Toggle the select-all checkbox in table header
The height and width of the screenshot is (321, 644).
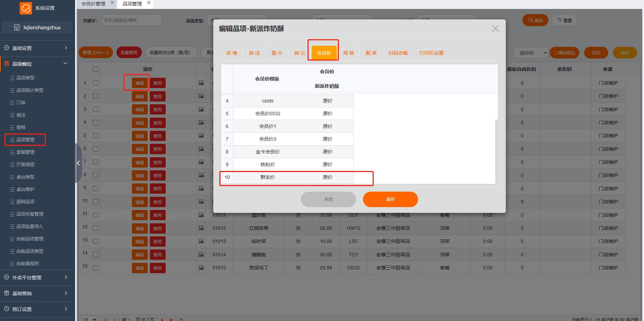[x=96, y=69]
